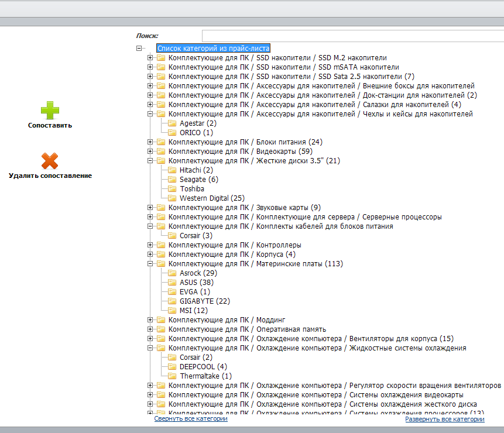Expand the Звуковые карты (9) category
The image size is (504, 433).
pos(150,208)
